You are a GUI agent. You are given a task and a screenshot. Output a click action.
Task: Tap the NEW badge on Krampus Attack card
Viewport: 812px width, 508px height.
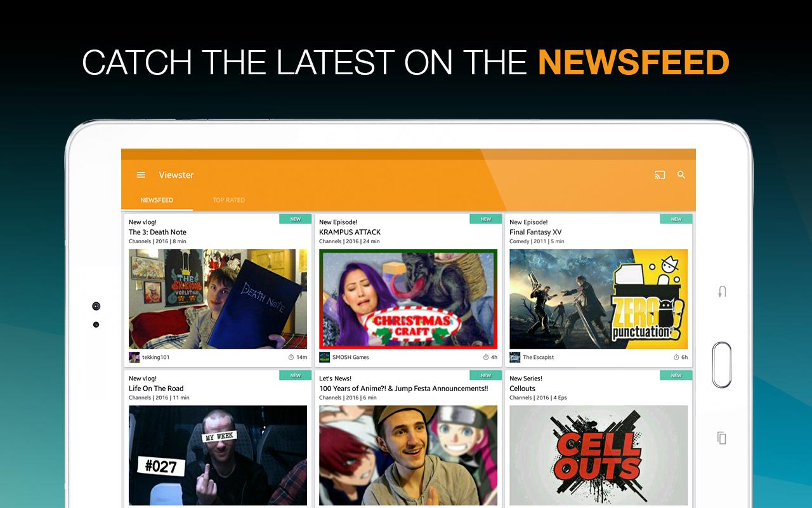tap(486, 219)
